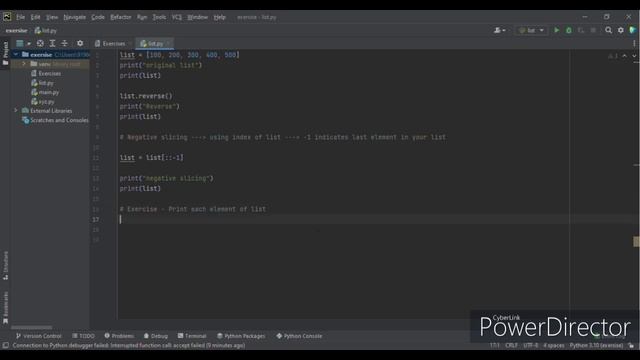
Task: Expand the venv folder
Action: click(x=24, y=64)
